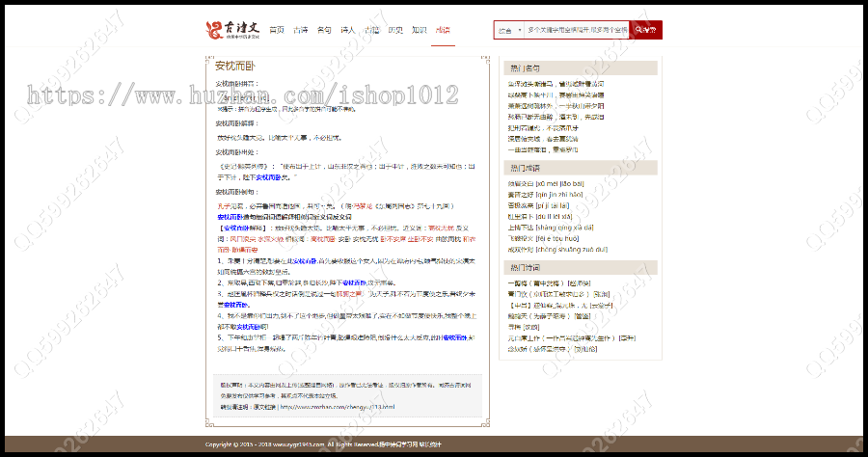Go to the 首页 home menu item
The image size is (868, 457).
click(x=277, y=31)
